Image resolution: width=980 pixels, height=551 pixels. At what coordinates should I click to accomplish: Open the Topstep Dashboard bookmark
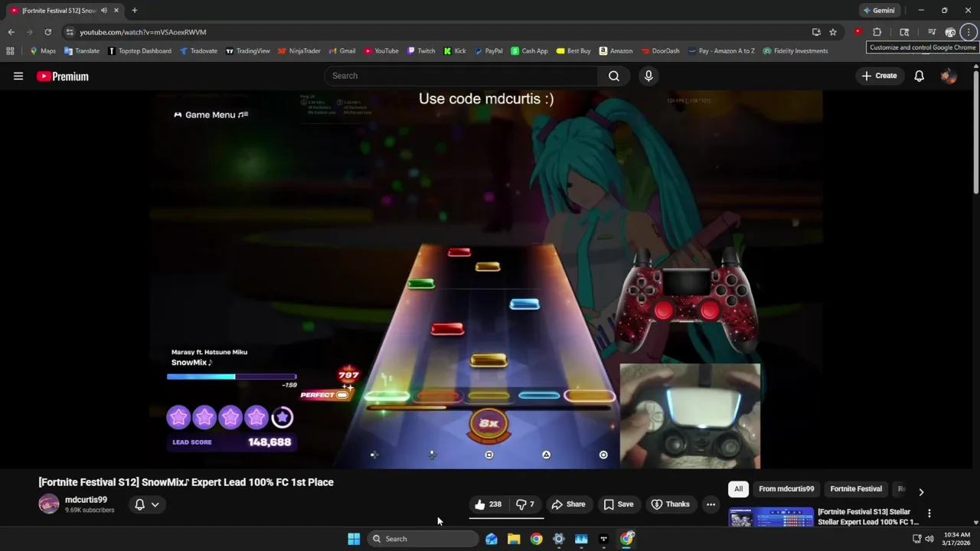click(x=139, y=51)
